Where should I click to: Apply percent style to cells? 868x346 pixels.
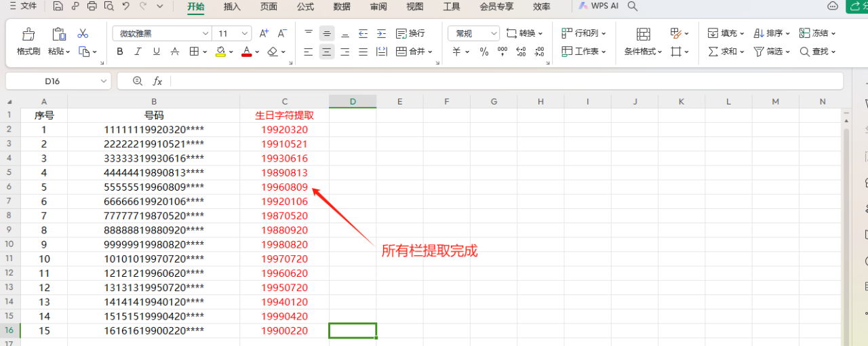pos(484,52)
